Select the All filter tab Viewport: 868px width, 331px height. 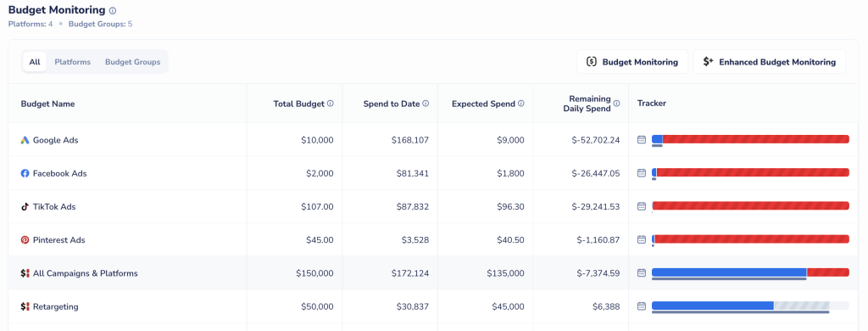point(35,62)
